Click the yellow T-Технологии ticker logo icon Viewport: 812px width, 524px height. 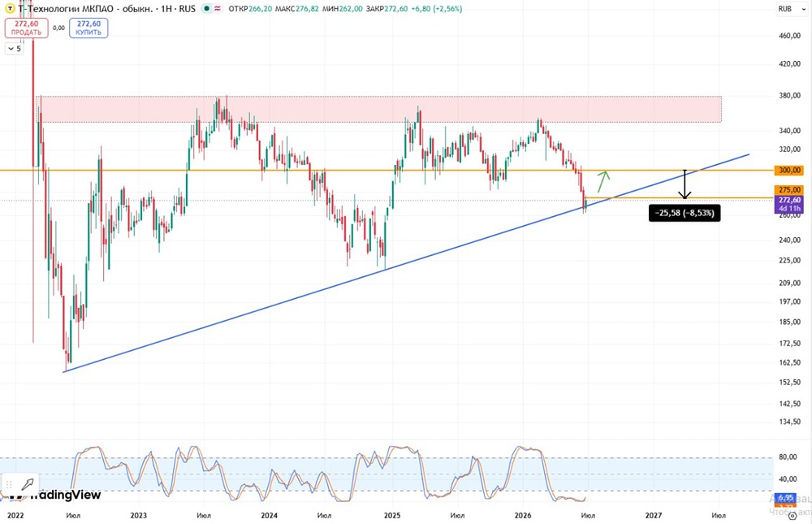(10, 8)
